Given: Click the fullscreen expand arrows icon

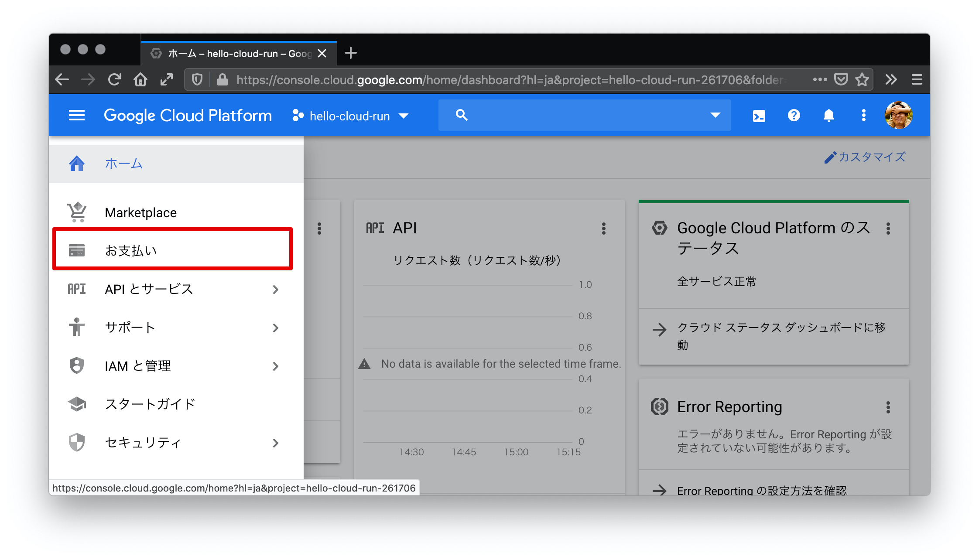Looking at the screenshot, I should click(x=167, y=79).
